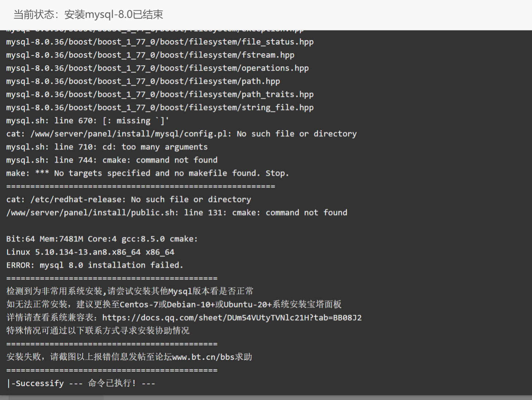Select the public.sh line 131 cmake error
Screen dimensions: 532x400
[x=176, y=212]
